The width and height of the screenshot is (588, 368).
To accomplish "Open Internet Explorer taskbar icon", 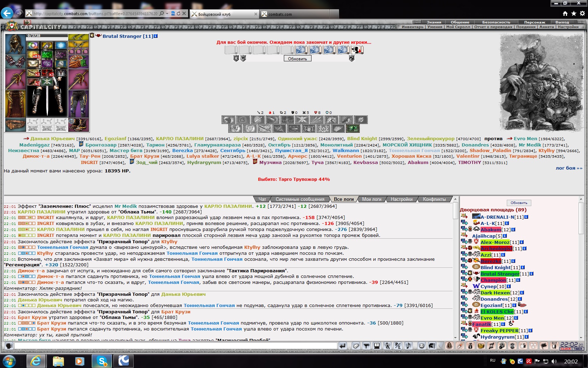I will pyautogui.click(x=36, y=361).
